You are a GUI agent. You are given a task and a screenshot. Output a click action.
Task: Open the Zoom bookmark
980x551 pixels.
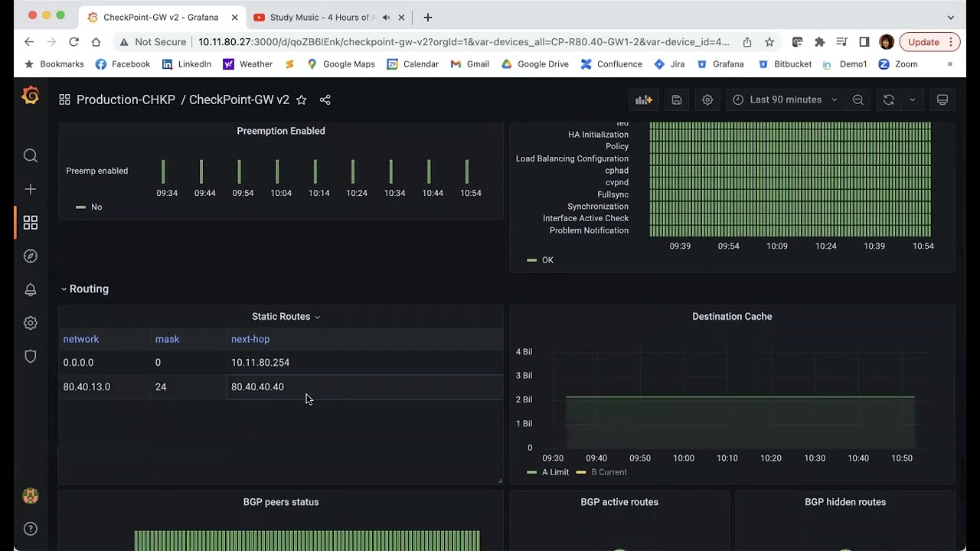(898, 64)
